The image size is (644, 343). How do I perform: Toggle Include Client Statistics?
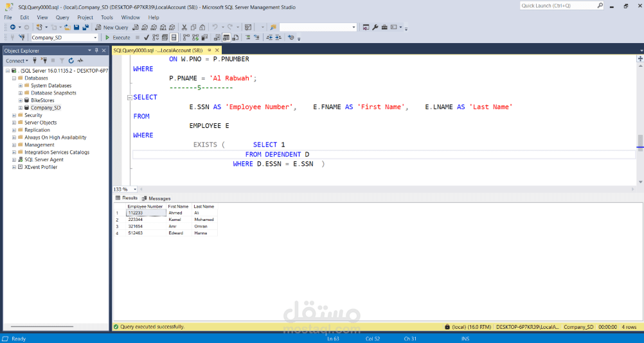[x=204, y=37]
